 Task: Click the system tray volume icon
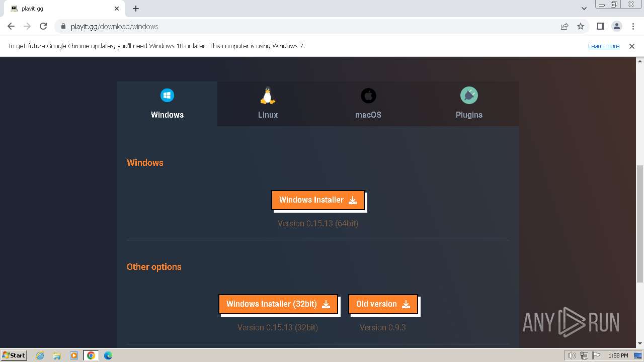(x=572, y=355)
